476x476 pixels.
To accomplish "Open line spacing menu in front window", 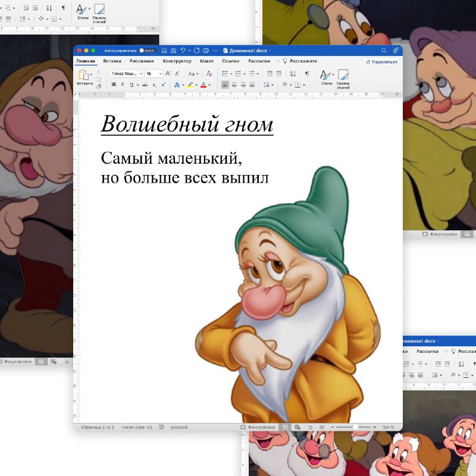I will (x=268, y=85).
